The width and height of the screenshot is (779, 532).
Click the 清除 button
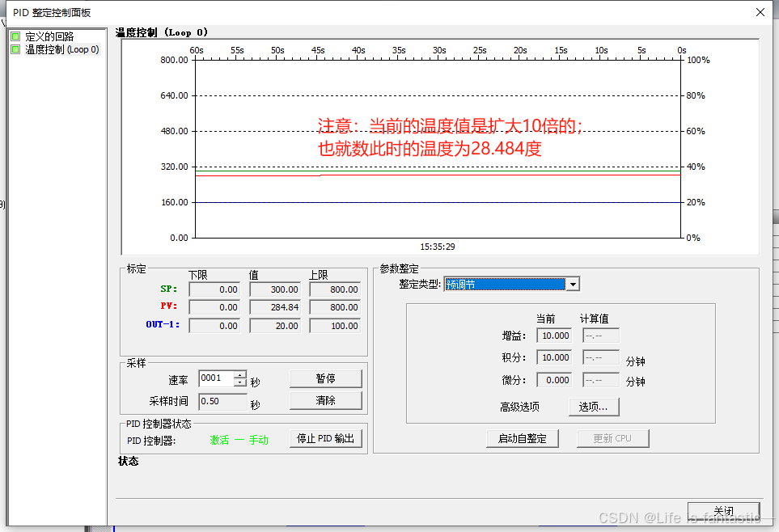(x=325, y=400)
